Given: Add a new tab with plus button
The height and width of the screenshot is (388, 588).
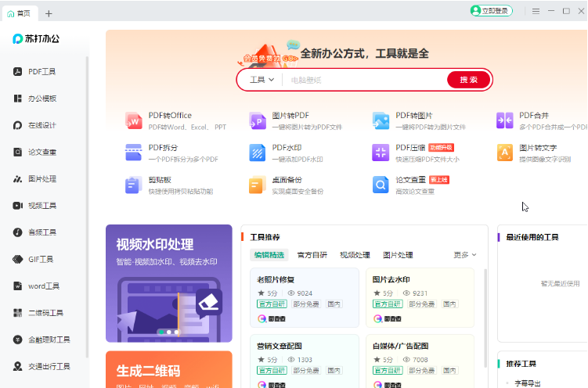Looking at the screenshot, I should (49, 14).
